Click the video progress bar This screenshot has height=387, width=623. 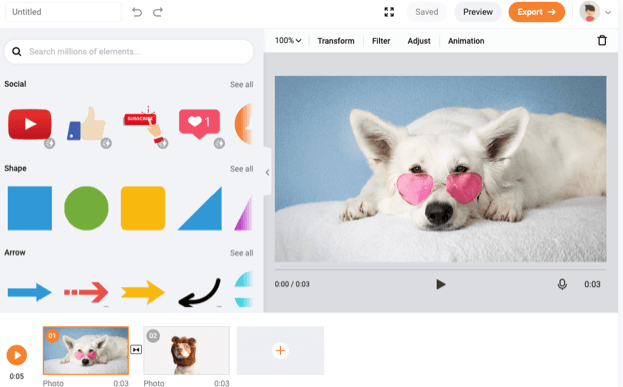point(440,270)
